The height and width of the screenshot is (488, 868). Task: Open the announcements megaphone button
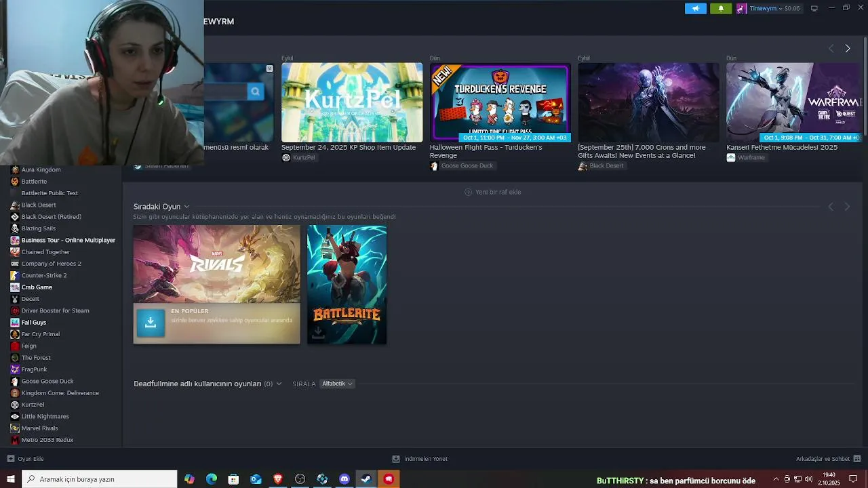click(695, 8)
